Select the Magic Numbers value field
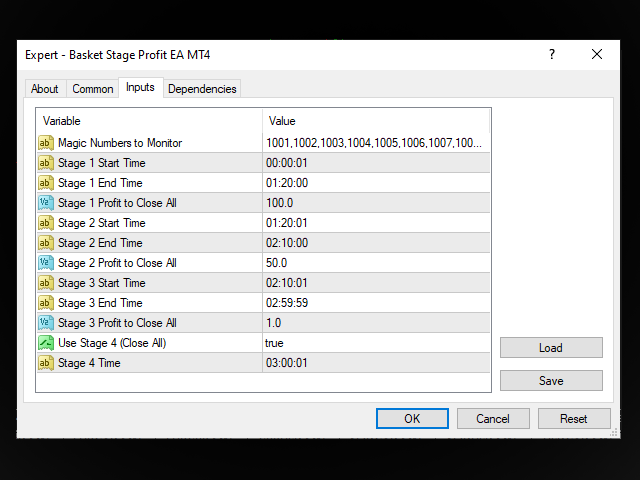The image size is (640, 480). (375, 143)
